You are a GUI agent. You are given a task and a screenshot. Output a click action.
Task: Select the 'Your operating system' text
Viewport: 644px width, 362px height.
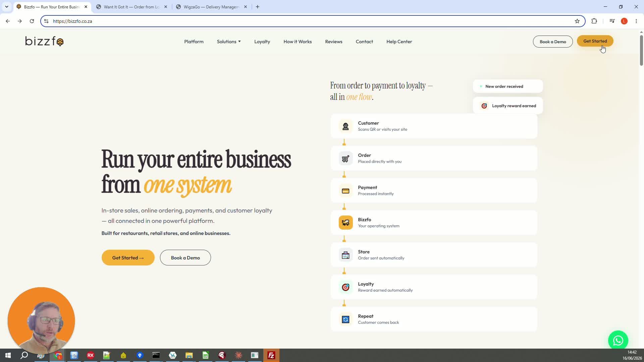pyautogui.click(x=379, y=226)
